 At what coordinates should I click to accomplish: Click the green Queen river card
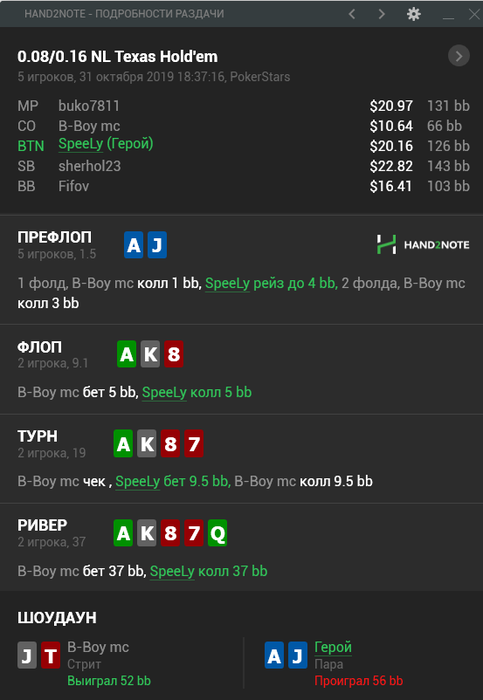click(x=217, y=533)
